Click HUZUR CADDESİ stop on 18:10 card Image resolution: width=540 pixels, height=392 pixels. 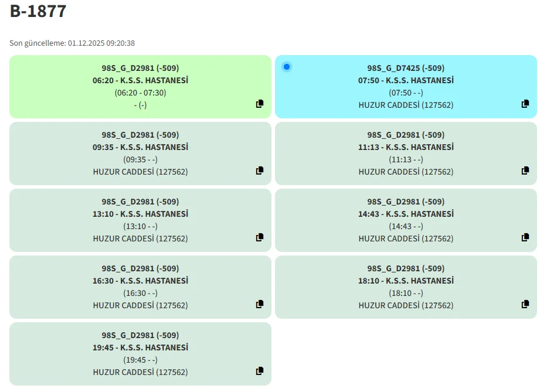pos(406,305)
